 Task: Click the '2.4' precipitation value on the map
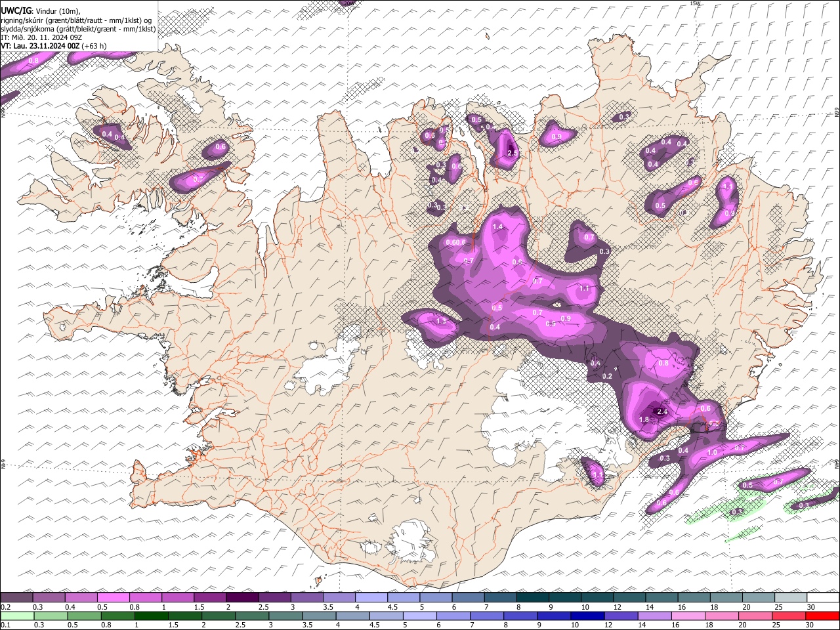pyautogui.click(x=662, y=412)
